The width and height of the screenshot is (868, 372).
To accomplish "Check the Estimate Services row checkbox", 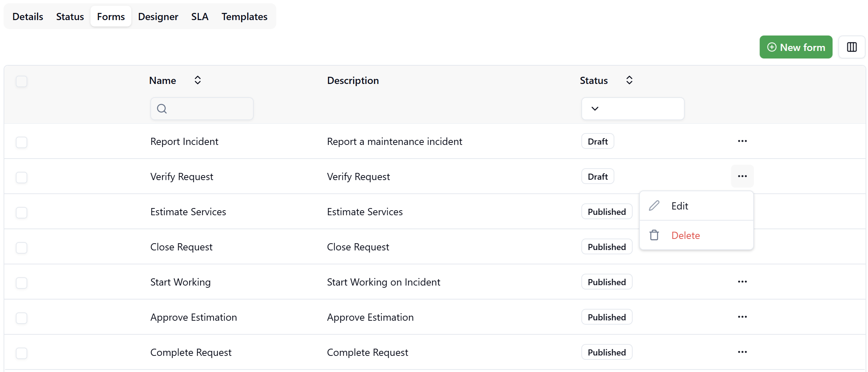I will (x=22, y=212).
